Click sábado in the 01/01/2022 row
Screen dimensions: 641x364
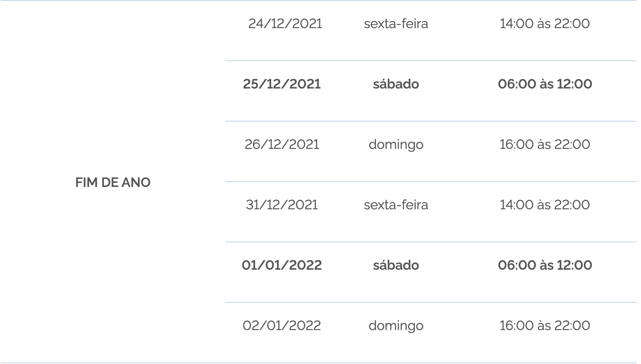click(396, 265)
